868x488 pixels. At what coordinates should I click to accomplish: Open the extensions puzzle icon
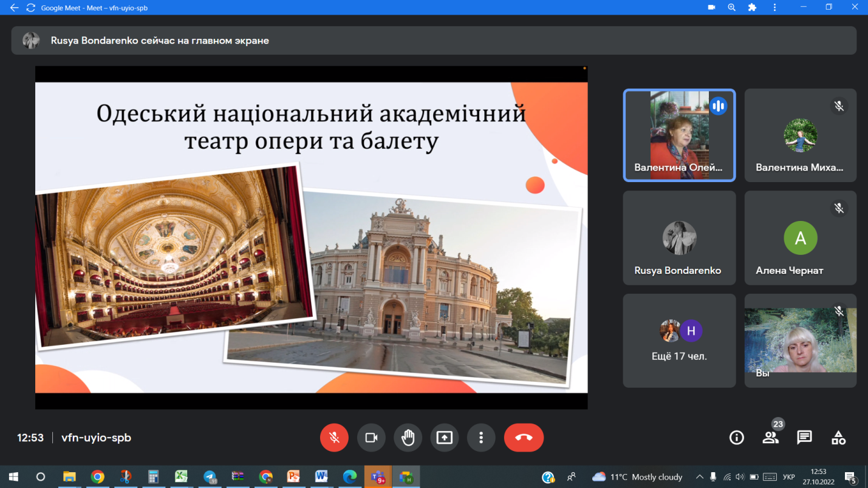click(x=752, y=8)
